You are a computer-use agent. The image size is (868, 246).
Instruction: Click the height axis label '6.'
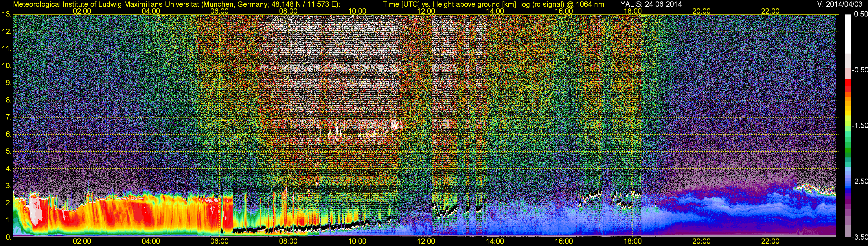pos(8,135)
